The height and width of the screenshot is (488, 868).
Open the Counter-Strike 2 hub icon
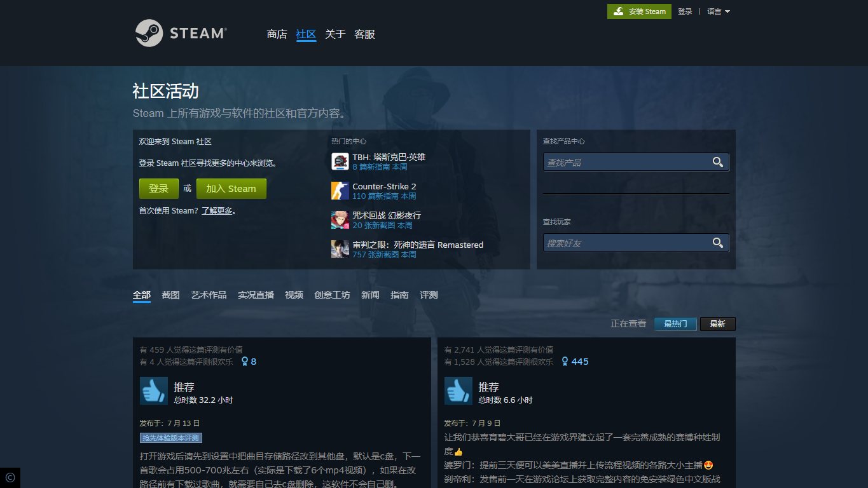tap(340, 191)
